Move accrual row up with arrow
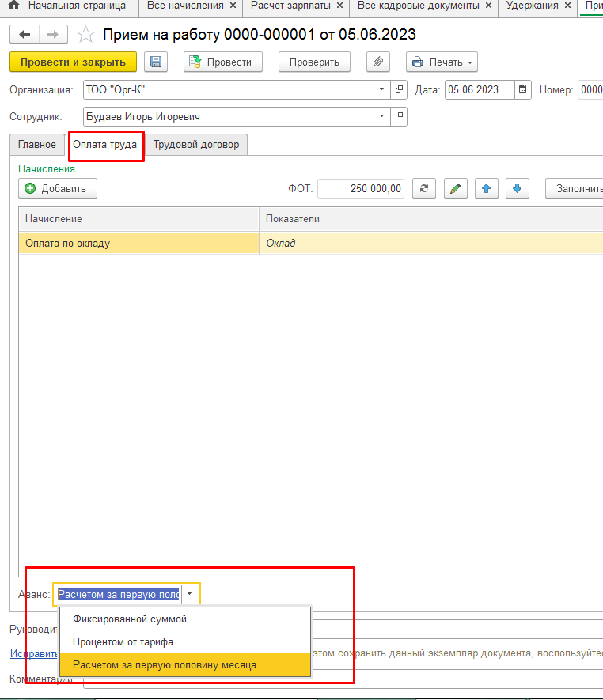603x700 pixels. point(486,188)
